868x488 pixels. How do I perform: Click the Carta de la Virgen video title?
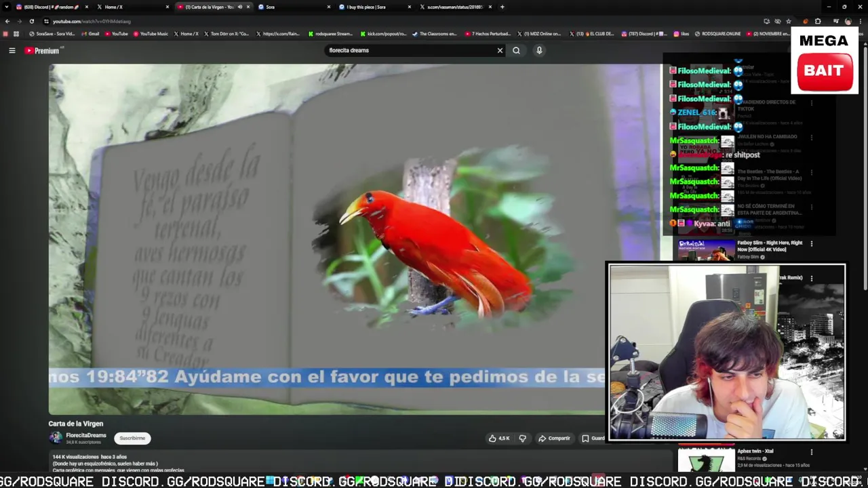tap(75, 424)
